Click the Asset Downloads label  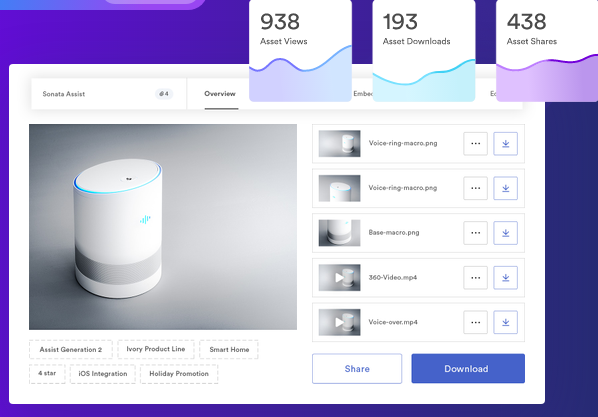click(x=416, y=41)
